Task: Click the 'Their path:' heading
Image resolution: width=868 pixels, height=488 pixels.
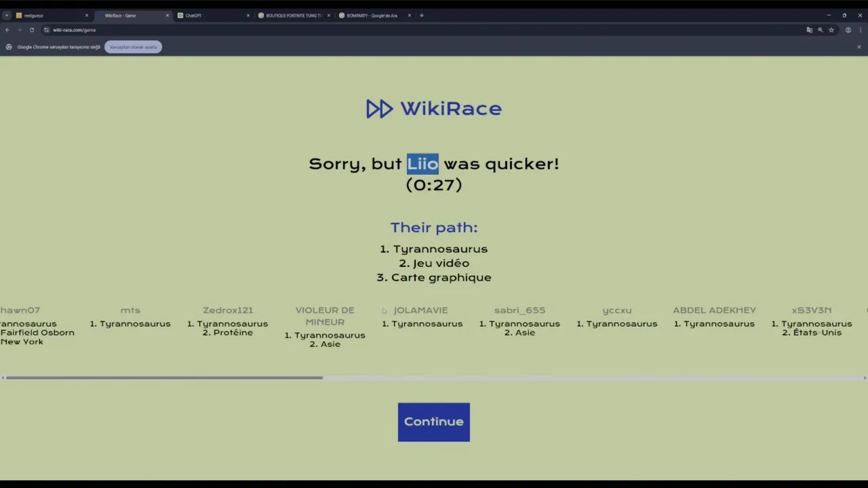Action: click(x=434, y=227)
